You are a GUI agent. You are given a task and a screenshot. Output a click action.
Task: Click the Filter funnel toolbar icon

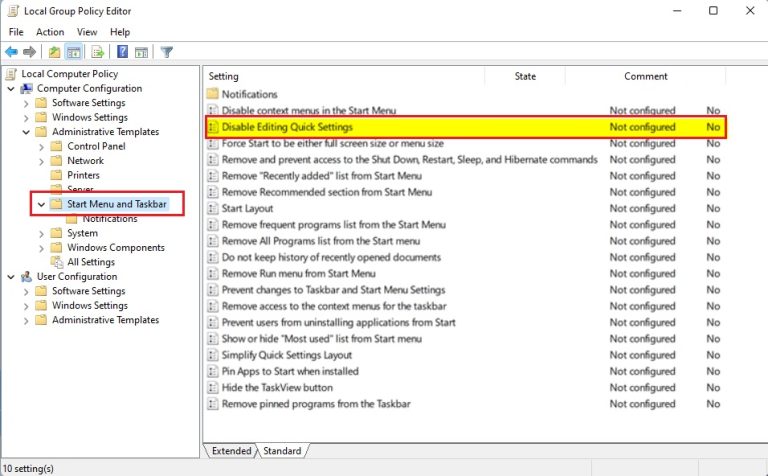click(167, 51)
